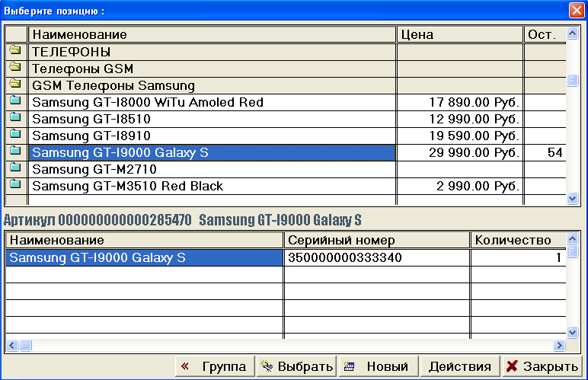Screen dimensions: 588x380
Task: Click price 17 890.00 Руб.
Action: tap(460, 102)
